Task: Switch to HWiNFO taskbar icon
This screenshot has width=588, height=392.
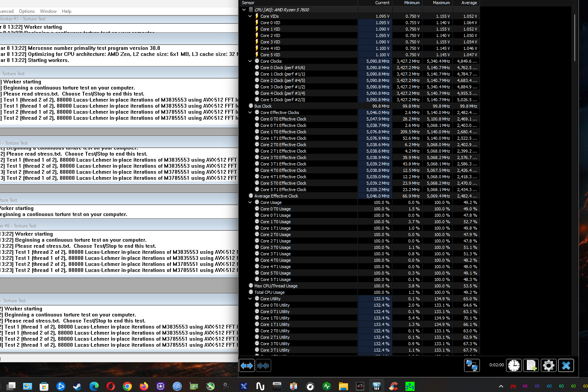Action: coord(376,386)
